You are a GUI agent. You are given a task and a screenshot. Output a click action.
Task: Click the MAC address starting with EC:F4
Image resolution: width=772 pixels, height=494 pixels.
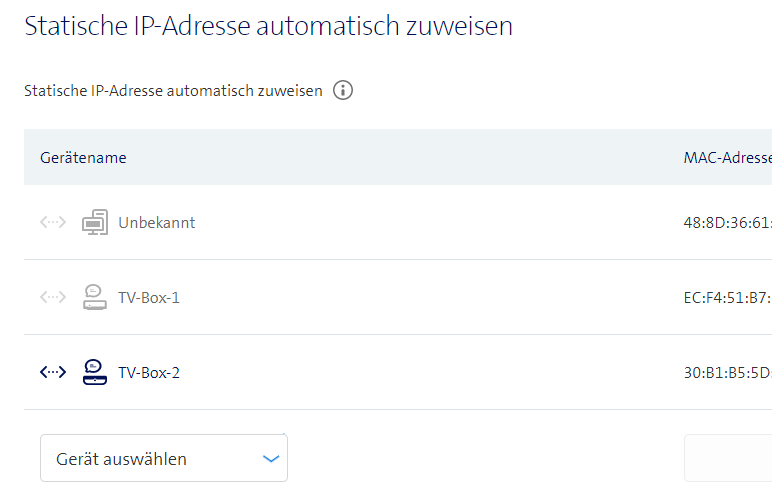point(727,298)
